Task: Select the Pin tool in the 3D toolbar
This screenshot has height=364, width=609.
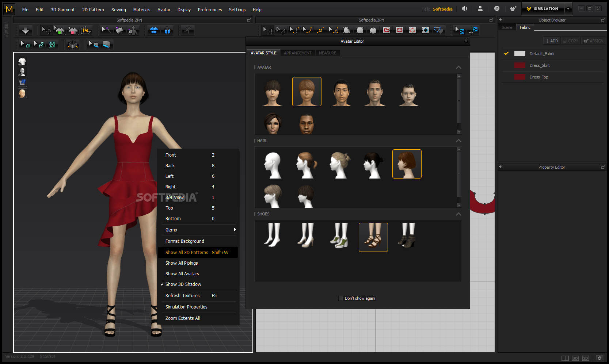Action: pos(119,30)
